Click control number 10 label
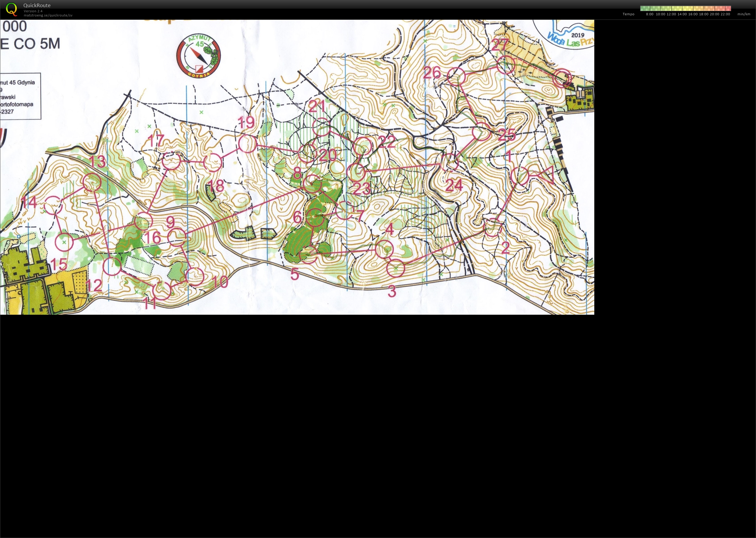 [x=219, y=282]
